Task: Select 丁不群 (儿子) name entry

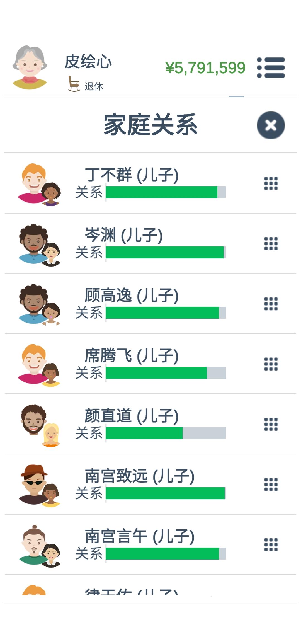Action: click(132, 175)
